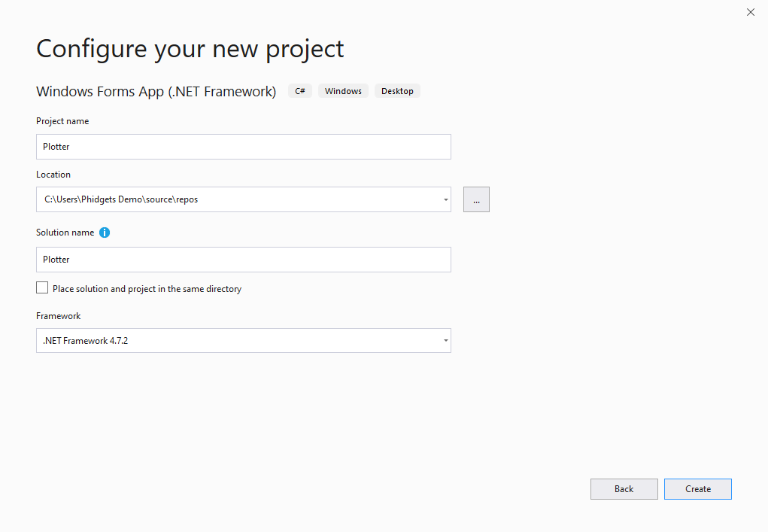This screenshot has width=768, height=532.
Task: Click the Framework label above the dropdown
Action: pyautogui.click(x=59, y=316)
